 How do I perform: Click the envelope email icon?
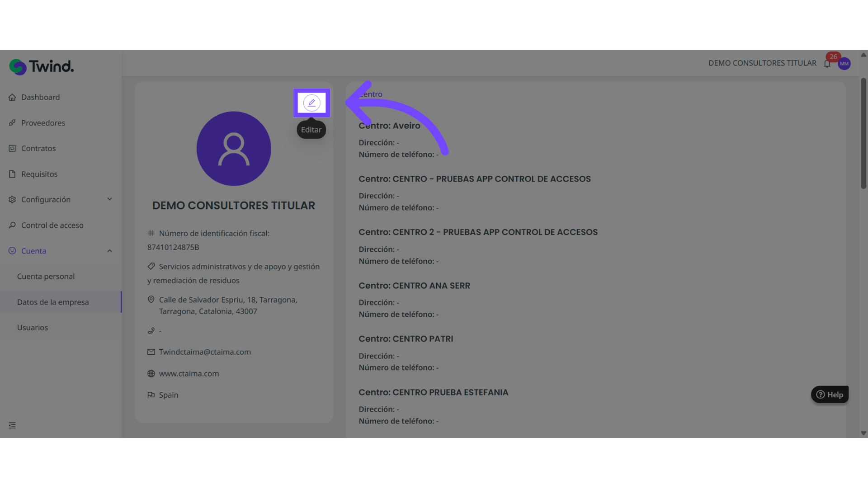click(x=151, y=352)
